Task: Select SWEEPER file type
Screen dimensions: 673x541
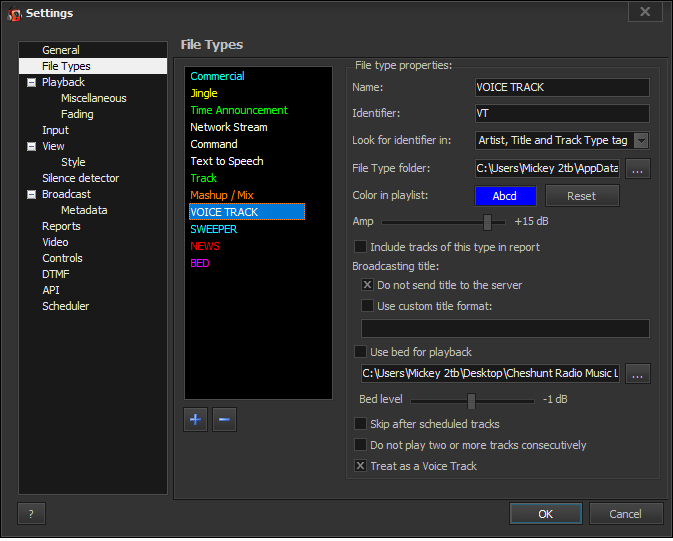Action: click(213, 229)
